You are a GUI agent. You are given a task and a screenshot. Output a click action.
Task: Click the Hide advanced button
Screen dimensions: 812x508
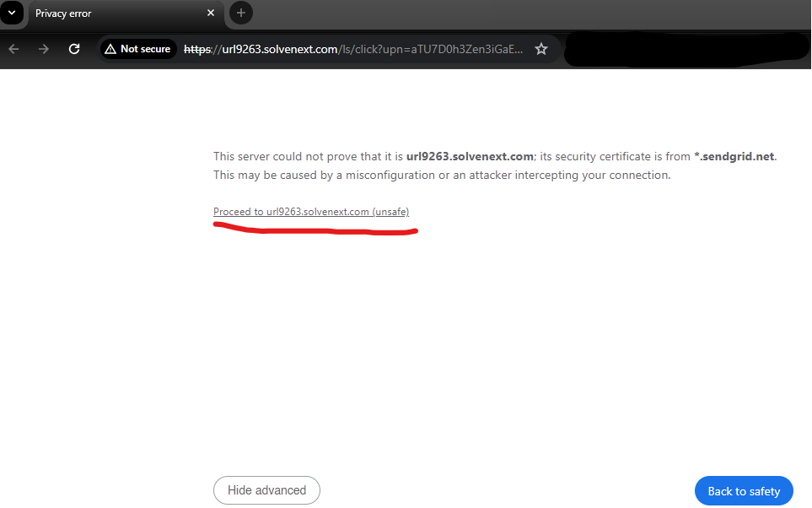coord(266,490)
